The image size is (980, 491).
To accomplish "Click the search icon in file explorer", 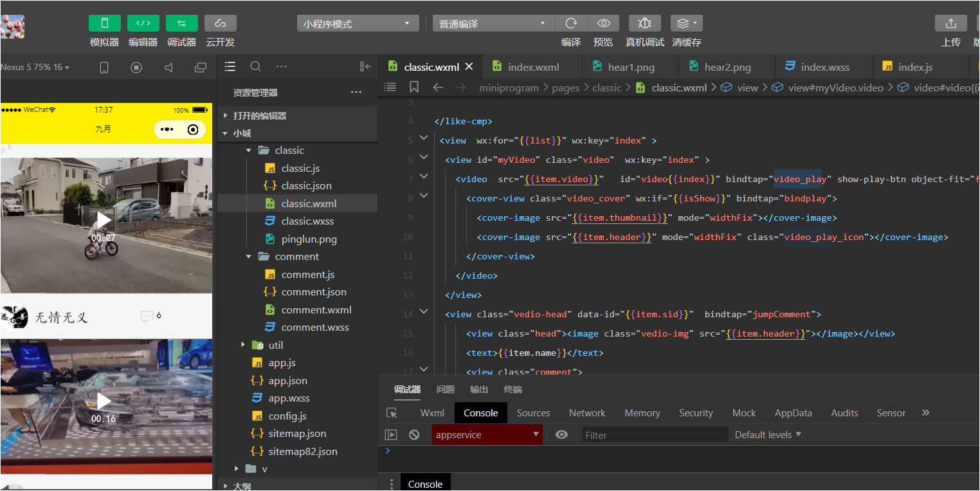I will tap(255, 66).
